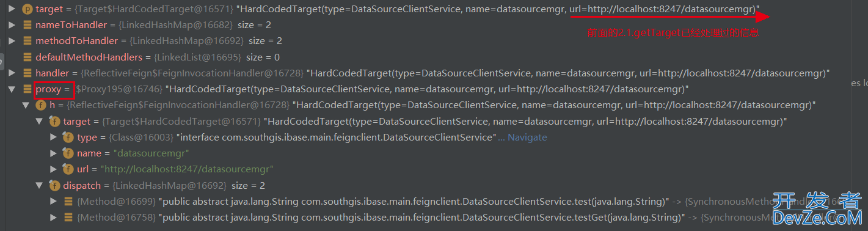
Task: Expand the handler variable row
Action: click(12, 73)
